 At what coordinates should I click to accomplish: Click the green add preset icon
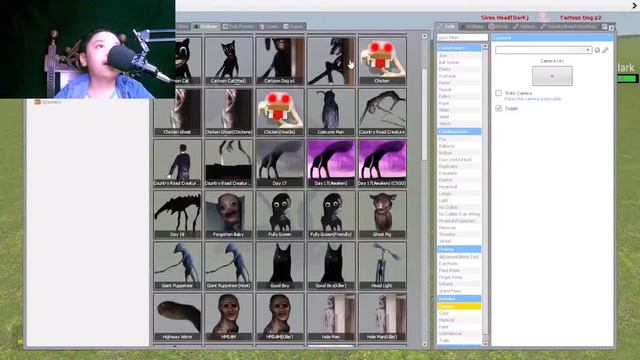(597, 50)
